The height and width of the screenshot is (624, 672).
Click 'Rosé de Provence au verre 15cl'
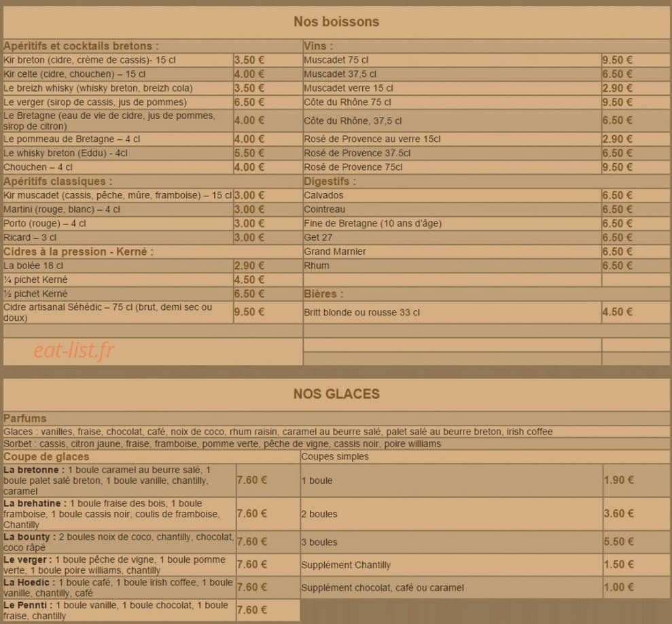[x=372, y=139]
